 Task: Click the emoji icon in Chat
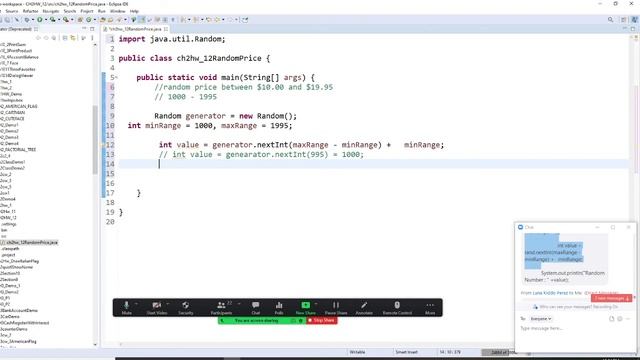[620, 319]
